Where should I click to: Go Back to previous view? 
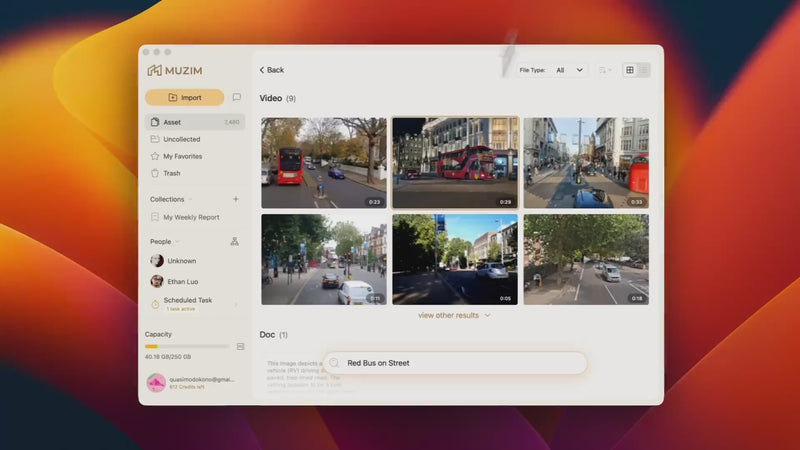[x=271, y=70]
